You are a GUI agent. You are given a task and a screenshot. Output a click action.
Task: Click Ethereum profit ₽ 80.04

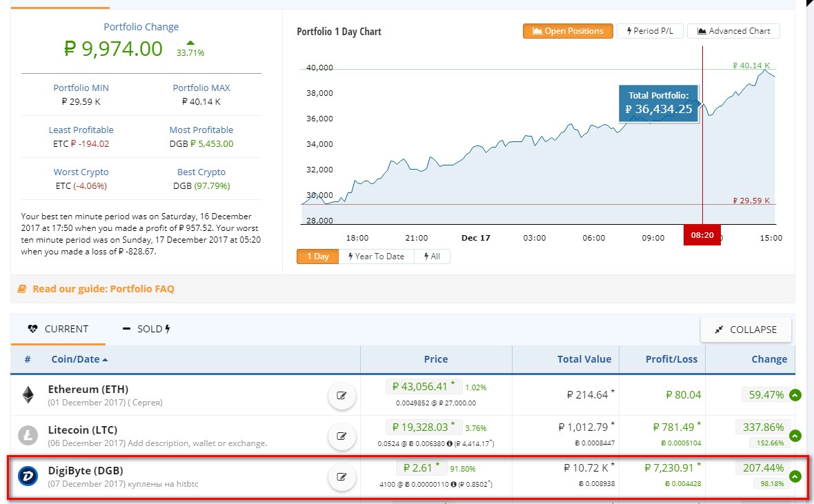point(683,395)
